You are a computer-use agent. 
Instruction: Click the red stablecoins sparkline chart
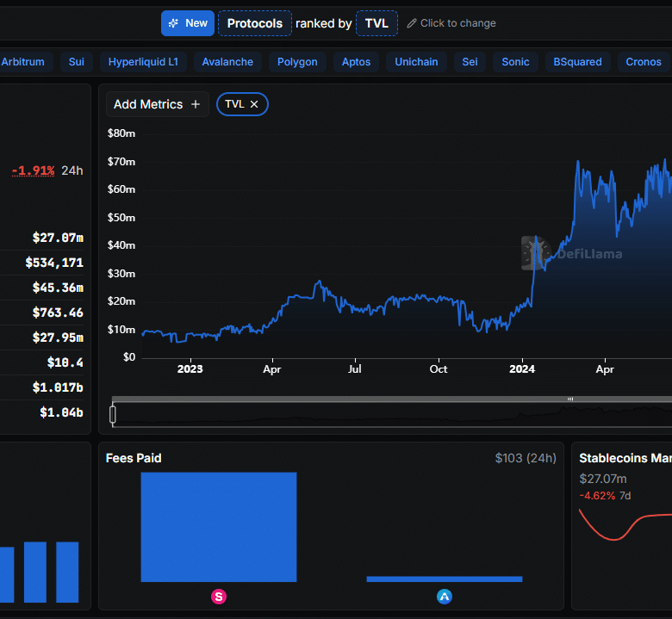[625, 525]
